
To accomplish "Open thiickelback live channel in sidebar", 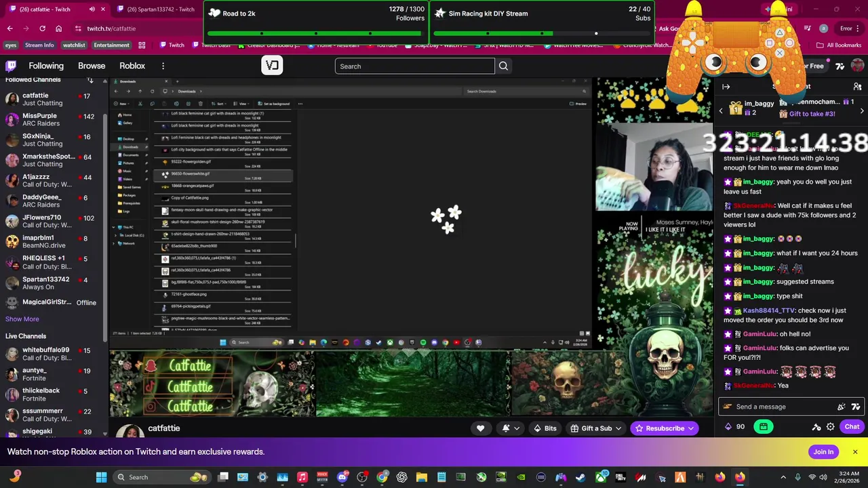I will point(52,394).
